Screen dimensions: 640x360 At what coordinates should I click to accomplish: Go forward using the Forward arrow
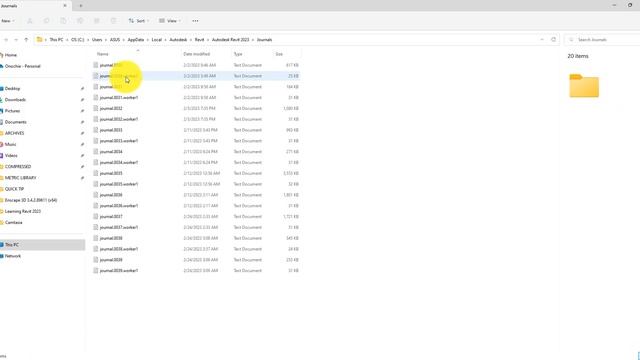coord(16,40)
